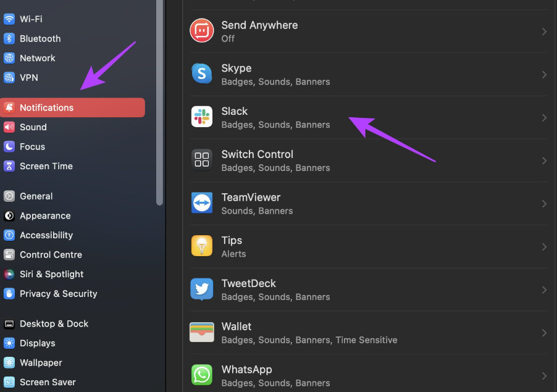Click 'Sounds, Banners' under TeamViewer
This screenshot has height=392, width=557.
click(257, 211)
